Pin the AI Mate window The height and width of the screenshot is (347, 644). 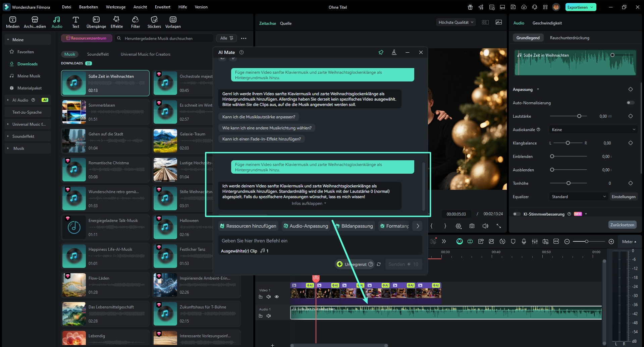pyautogui.click(x=381, y=52)
